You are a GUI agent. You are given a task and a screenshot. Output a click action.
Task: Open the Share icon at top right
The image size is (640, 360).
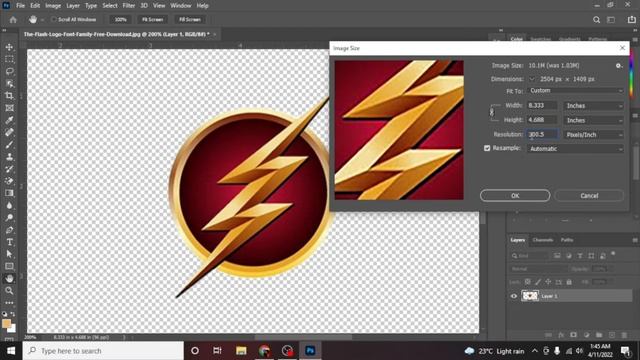(x=631, y=20)
